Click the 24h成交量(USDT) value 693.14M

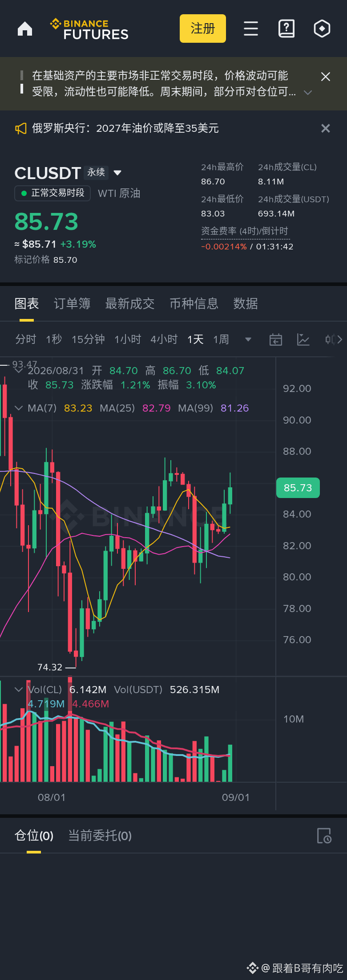point(276,214)
